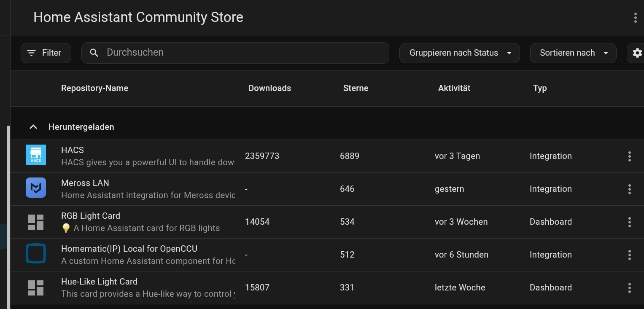Click the RGB Light Card dashboard icon
Viewport: 644px width, 309px height.
(x=36, y=222)
